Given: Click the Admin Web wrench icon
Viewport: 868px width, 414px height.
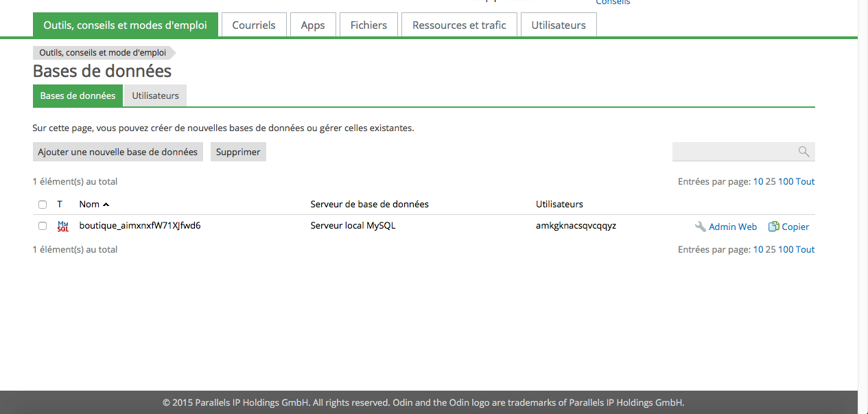Looking at the screenshot, I should click(x=700, y=227).
